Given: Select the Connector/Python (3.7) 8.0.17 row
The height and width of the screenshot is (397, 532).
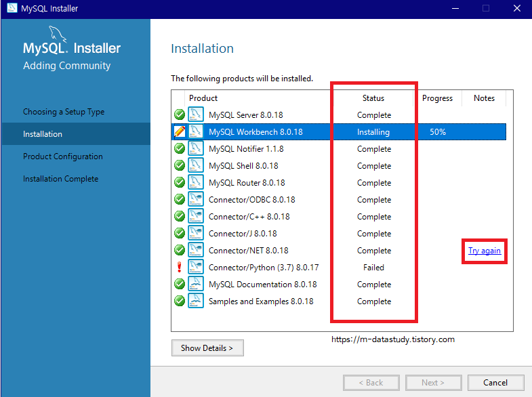Looking at the screenshot, I should pyautogui.click(x=339, y=268).
